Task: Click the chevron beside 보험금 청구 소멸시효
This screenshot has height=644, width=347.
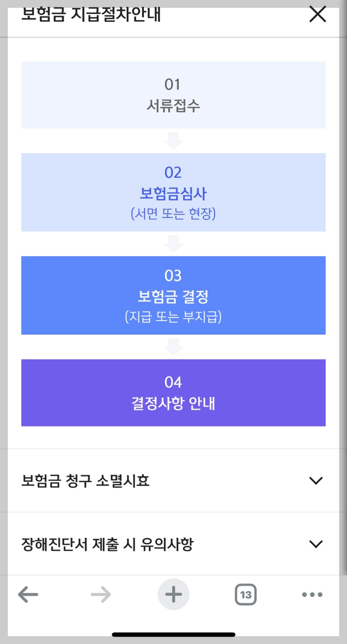Action: tap(316, 480)
